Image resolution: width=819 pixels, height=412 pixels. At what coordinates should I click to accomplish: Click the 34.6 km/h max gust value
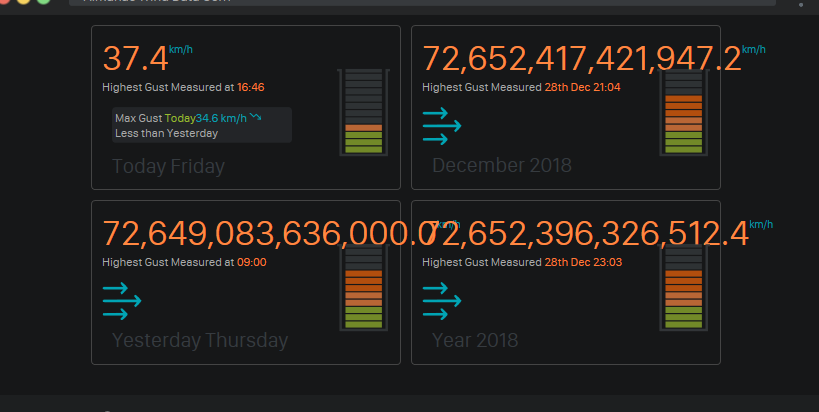(x=221, y=119)
